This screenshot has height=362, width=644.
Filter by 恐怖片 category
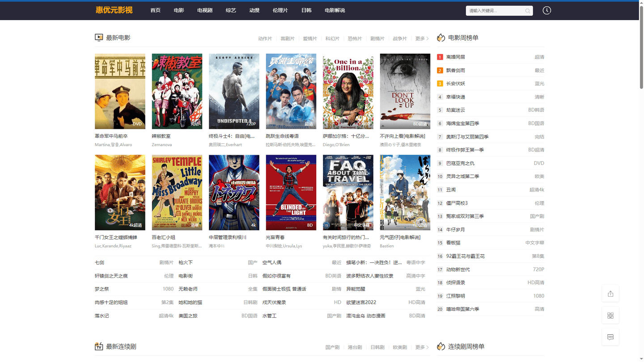(x=355, y=39)
